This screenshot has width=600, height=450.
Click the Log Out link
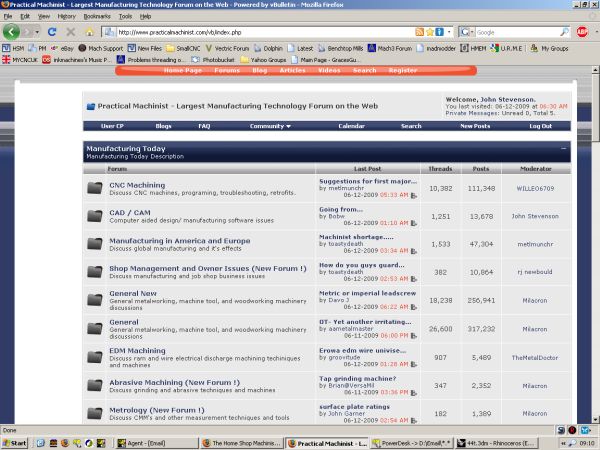point(540,126)
